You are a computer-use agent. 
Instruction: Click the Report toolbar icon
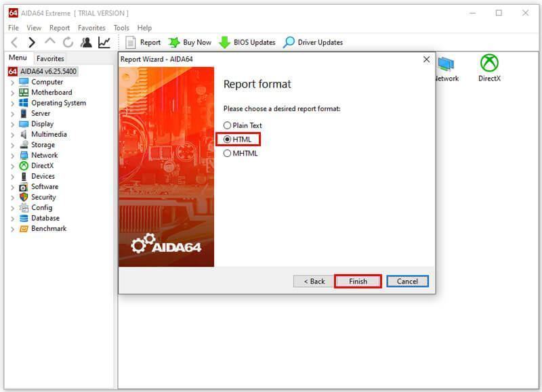click(x=131, y=42)
